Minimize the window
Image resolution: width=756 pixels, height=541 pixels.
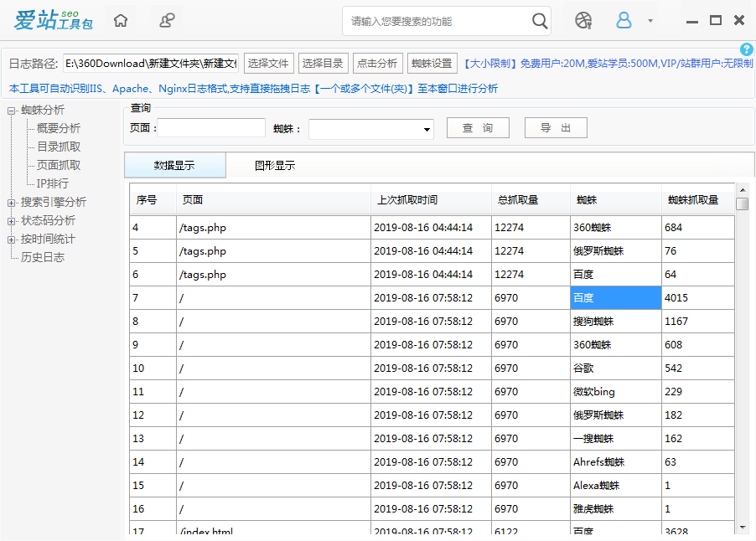(691, 22)
